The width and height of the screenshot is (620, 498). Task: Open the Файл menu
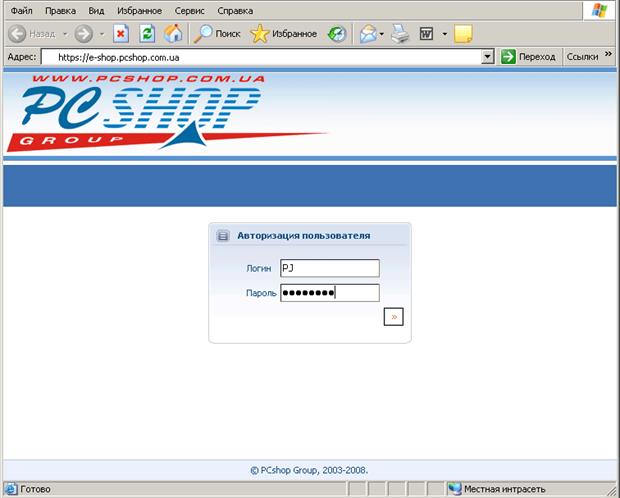[x=21, y=10]
